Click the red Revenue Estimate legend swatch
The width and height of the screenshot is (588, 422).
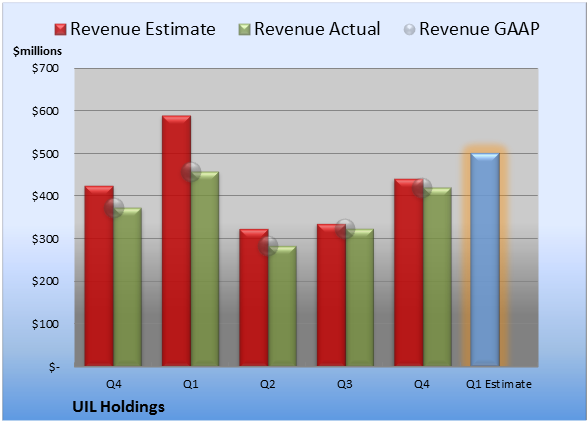60,29
